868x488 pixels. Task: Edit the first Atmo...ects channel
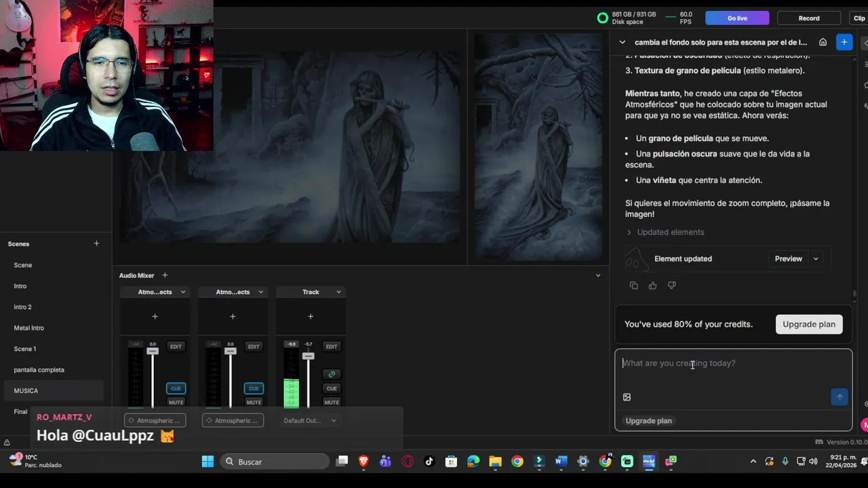tap(176, 346)
